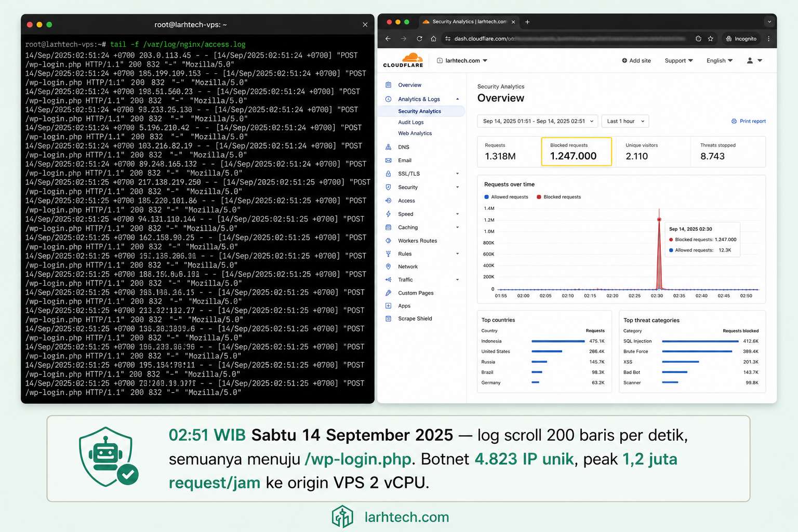Screen dimensions: 798x532
Task: Click the browser forward arrow
Action: [x=404, y=38]
